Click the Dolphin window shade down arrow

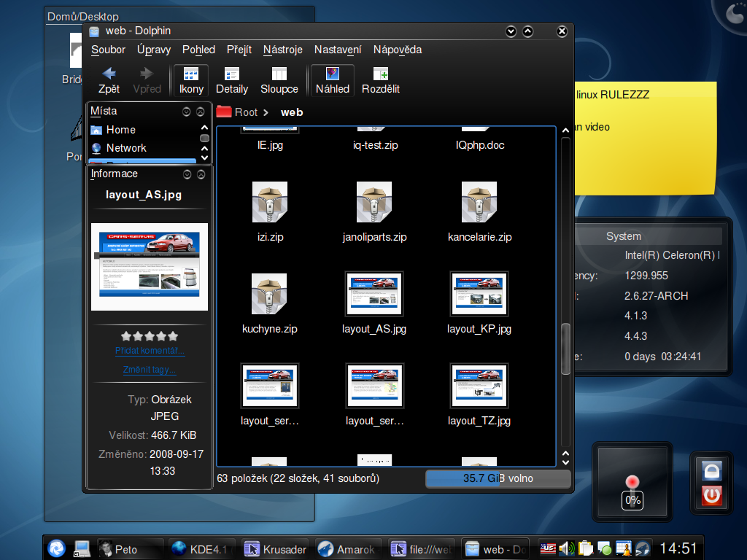511,31
